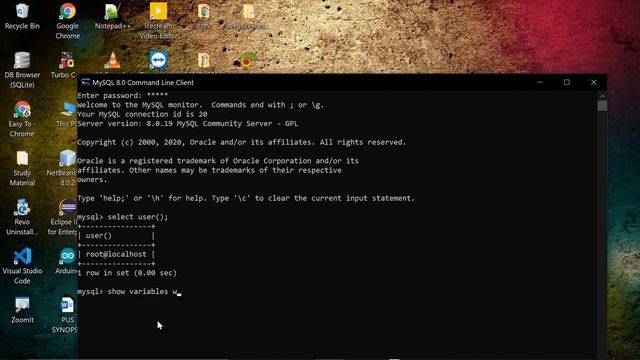
Task: Select the Recycle Bin desktop icon
Action: pos(22,16)
